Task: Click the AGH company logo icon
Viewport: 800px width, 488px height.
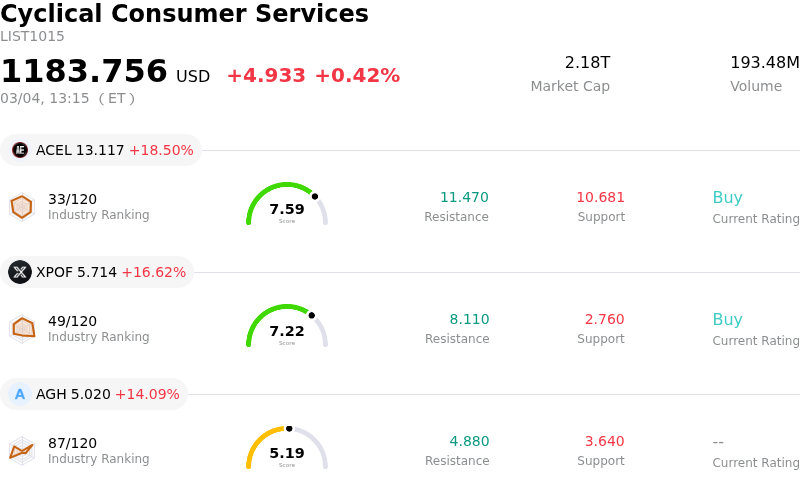Action: point(20,394)
